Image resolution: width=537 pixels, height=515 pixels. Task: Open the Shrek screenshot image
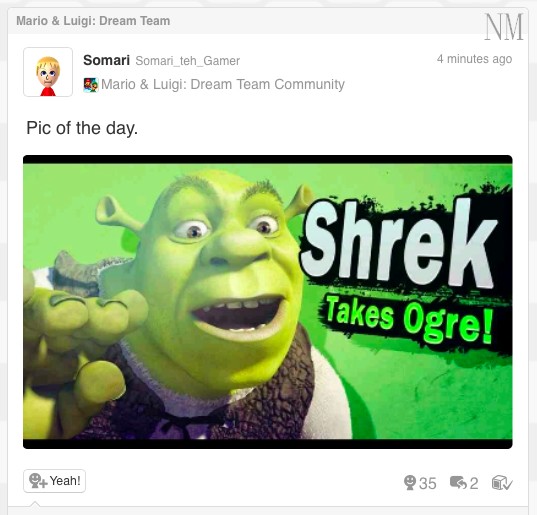(x=268, y=302)
